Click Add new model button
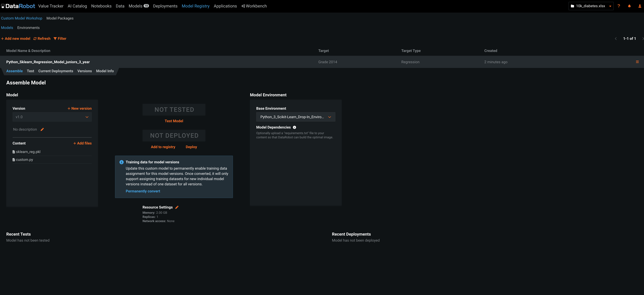 point(16,39)
